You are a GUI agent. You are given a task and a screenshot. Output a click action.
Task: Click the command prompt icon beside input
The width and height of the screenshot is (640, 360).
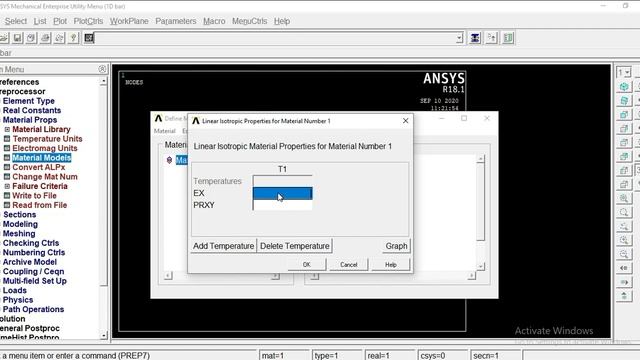[x=89, y=38]
